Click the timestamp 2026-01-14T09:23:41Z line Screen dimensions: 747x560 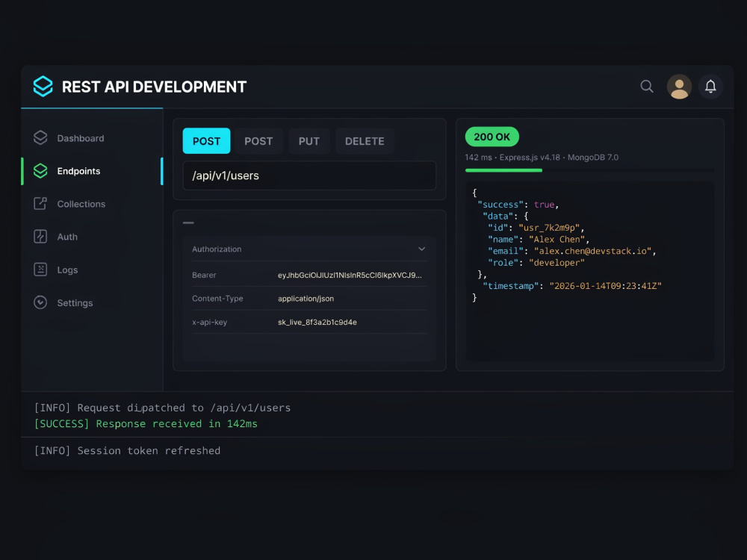571,286
